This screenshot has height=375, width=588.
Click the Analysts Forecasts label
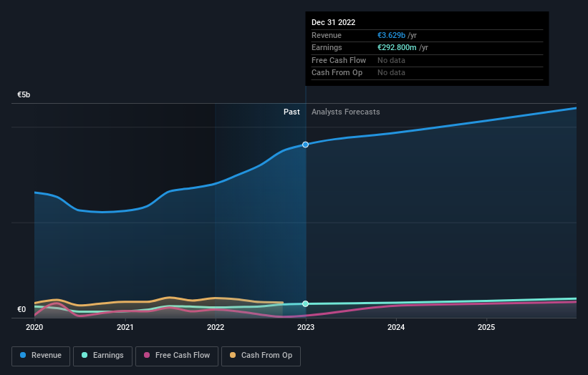coord(345,112)
